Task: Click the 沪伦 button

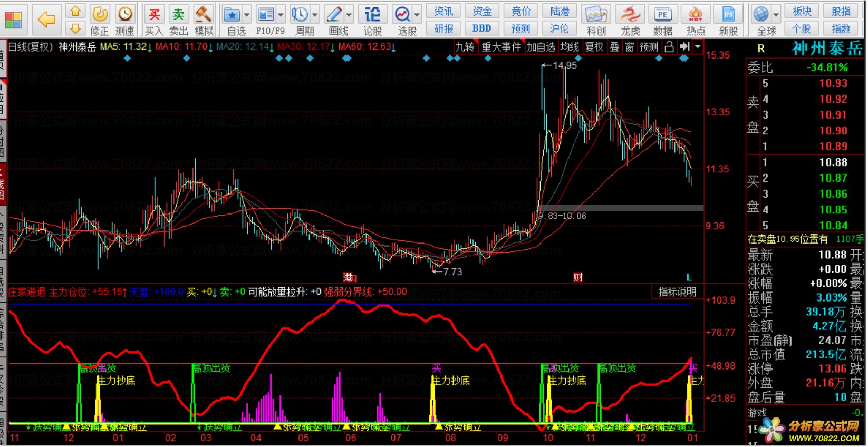Action: (x=560, y=28)
